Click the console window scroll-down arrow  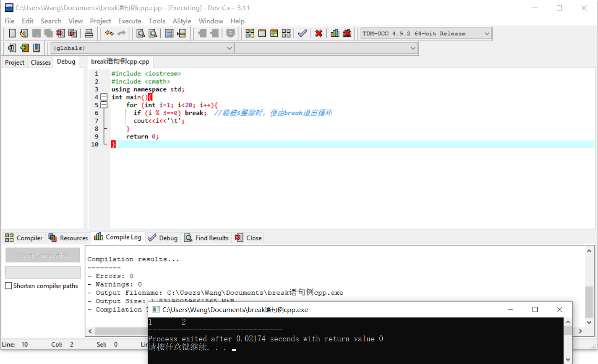568,359
